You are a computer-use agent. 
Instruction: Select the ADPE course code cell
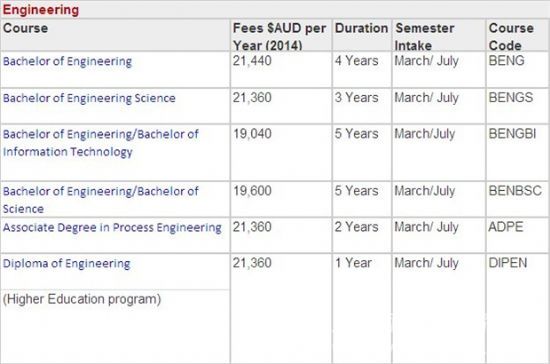tap(506, 227)
